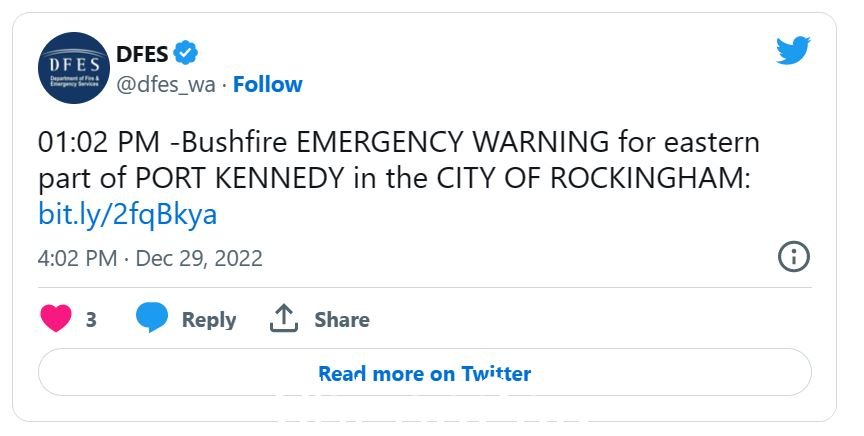This screenshot has width=864, height=436.
Task: Click the DFES display name
Action: point(142,54)
